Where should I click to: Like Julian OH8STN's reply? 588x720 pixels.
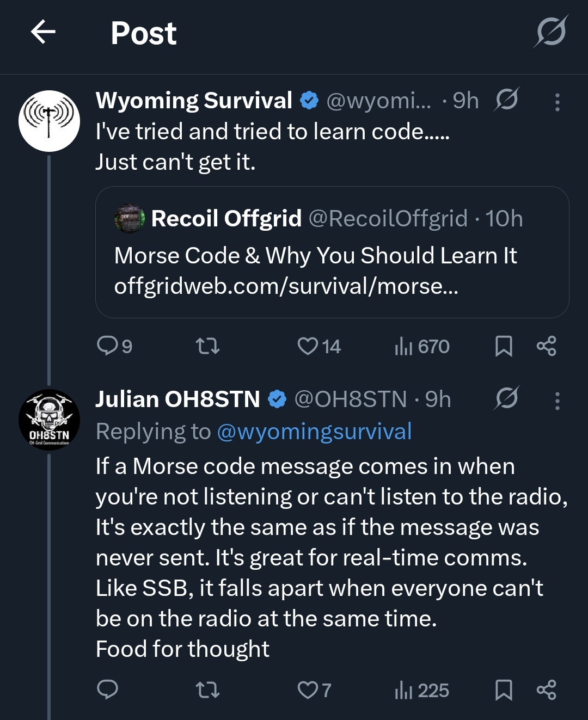[308, 690]
